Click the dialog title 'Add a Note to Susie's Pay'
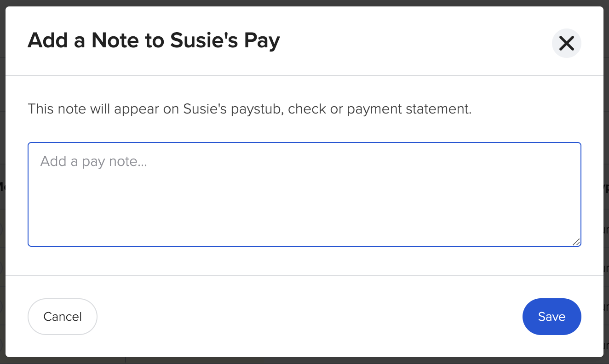The height and width of the screenshot is (364, 609). tap(154, 40)
